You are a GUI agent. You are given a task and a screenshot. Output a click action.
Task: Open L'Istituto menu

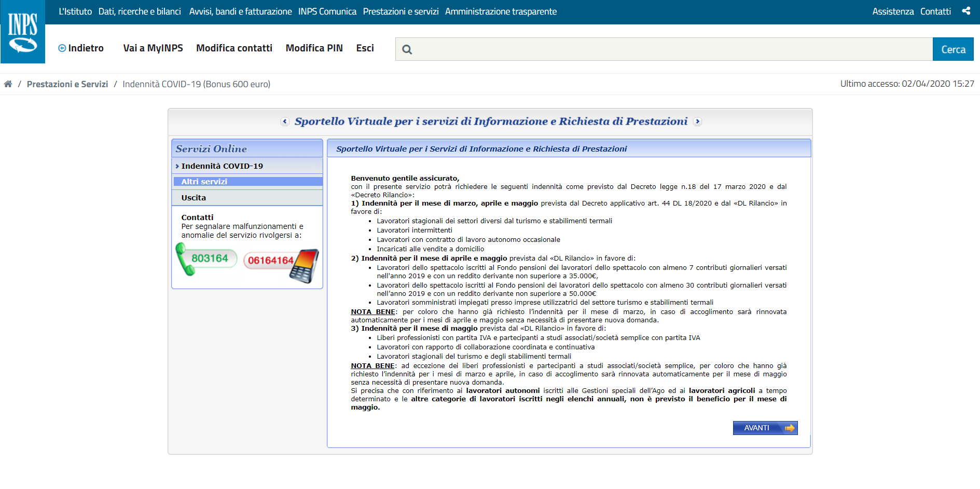[x=75, y=11]
